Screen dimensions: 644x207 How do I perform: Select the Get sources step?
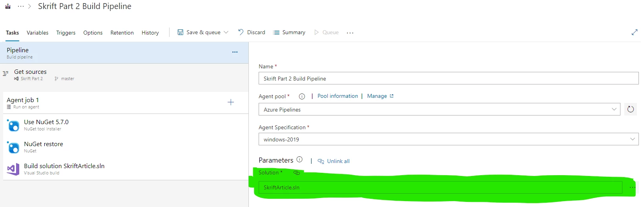[x=124, y=75]
